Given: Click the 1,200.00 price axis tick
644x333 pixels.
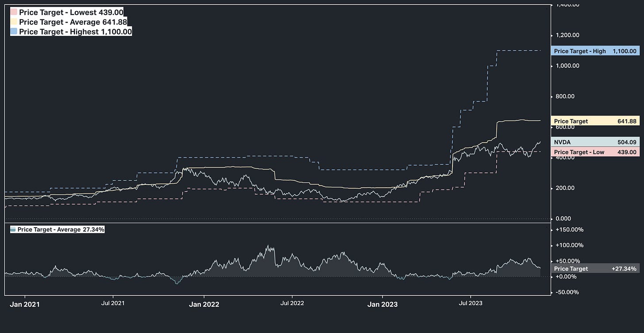Looking at the screenshot, I should 567,35.
